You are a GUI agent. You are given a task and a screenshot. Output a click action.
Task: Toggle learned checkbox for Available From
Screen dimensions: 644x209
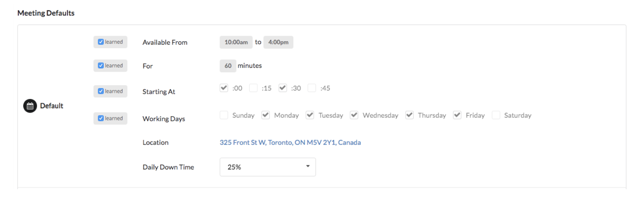coord(101,42)
